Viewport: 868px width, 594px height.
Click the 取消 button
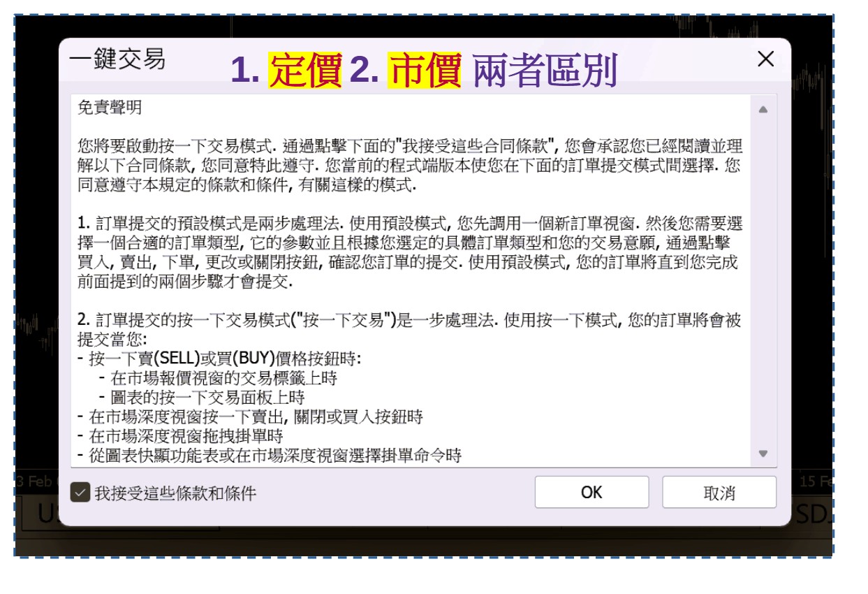pyautogui.click(x=719, y=493)
